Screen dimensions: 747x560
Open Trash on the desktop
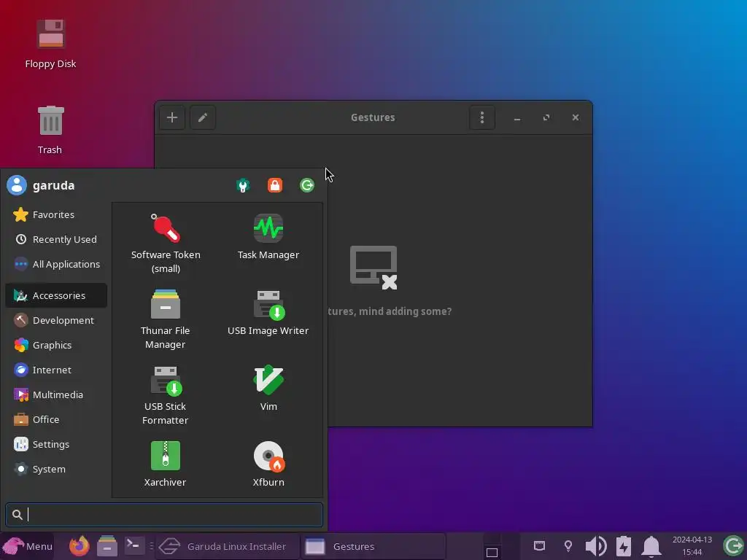coord(50,130)
